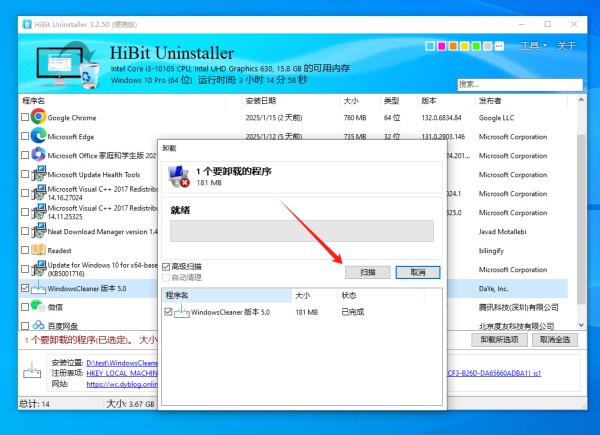Uncheck WindowsCleaner in the uninstall dialog list
Image resolution: width=600 pixels, height=435 pixels.
[x=168, y=312]
